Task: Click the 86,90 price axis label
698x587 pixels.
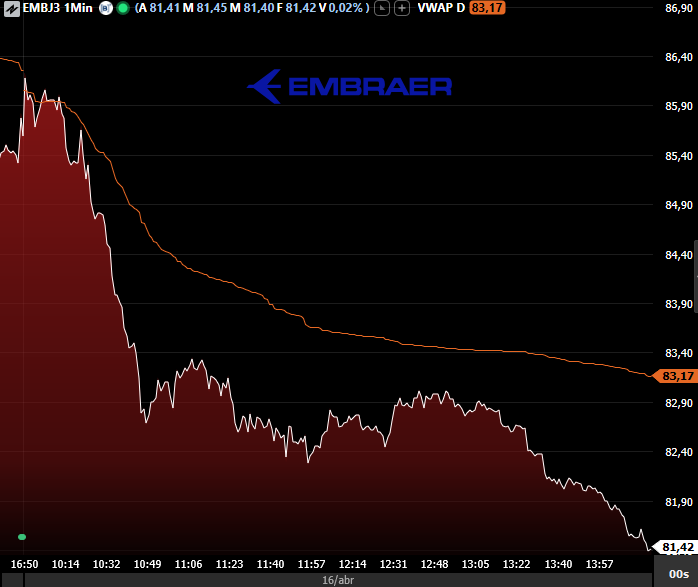Action: pos(679,8)
